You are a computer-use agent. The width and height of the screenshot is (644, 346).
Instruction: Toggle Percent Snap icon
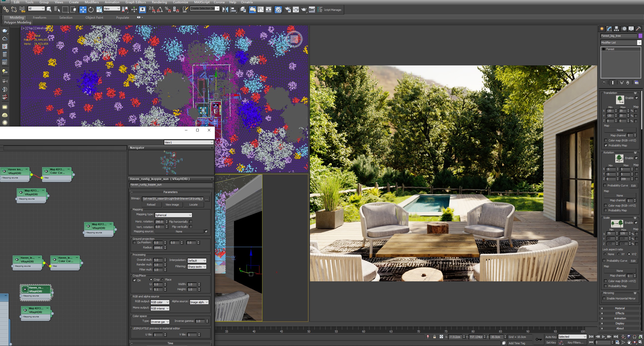pyautogui.click(x=168, y=10)
